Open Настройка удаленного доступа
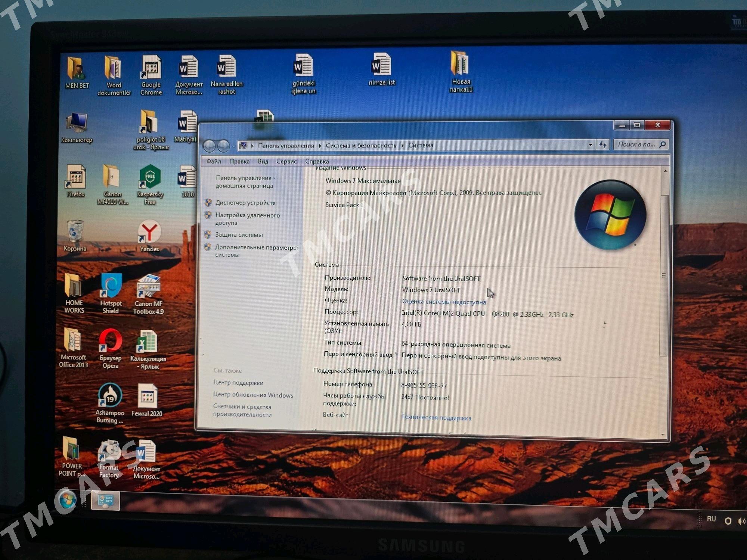This screenshot has width=747, height=560. coord(247,219)
